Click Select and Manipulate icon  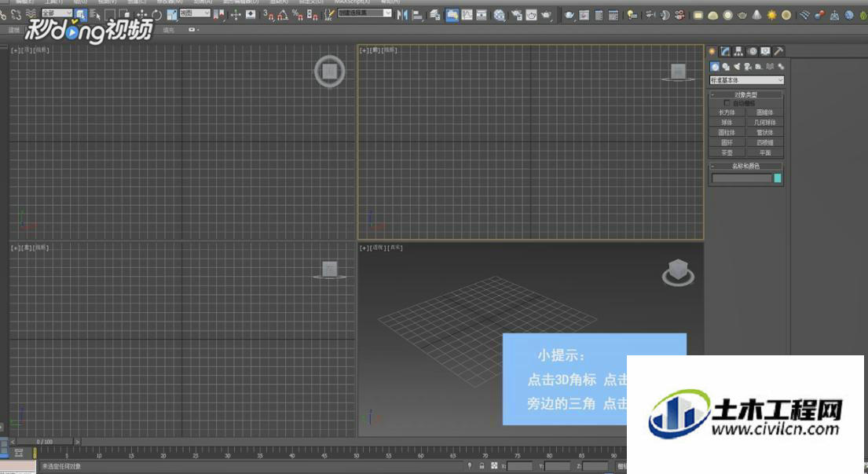pyautogui.click(x=236, y=15)
